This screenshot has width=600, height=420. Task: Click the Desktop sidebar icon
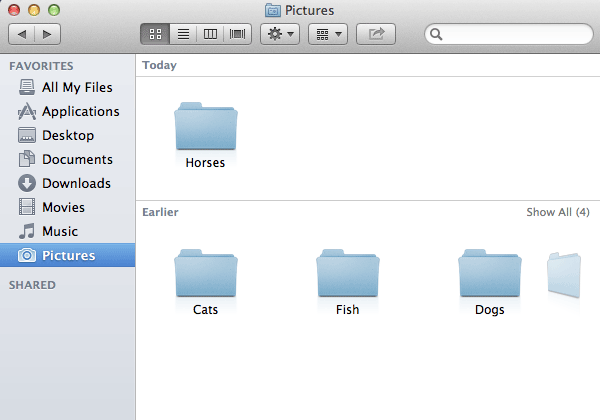pyautogui.click(x=27, y=135)
